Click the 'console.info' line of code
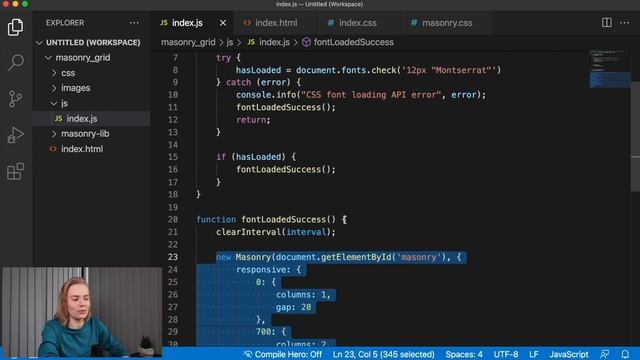Image resolution: width=640 pixels, height=360 pixels. click(x=361, y=95)
